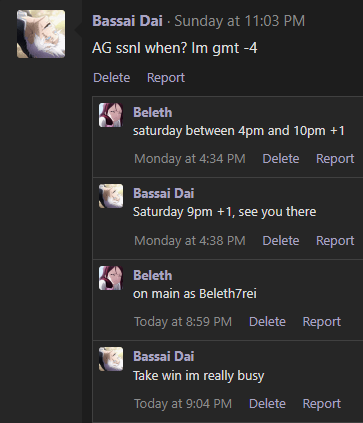Open Bassai Dai's avatar on the "Take win" reply
The width and height of the screenshot is (363, 423).
pyautogui.click(x=111, y=359)
